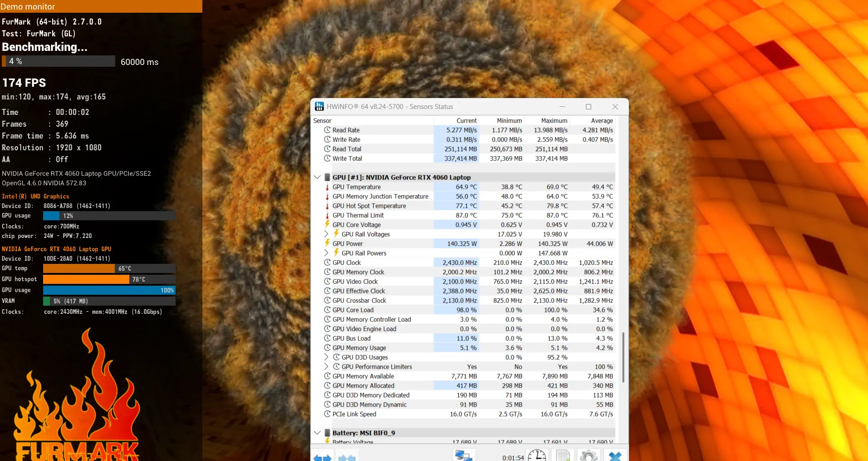This screenshot has width=868, height=461.
Task: Click the thermometer icon beside GPU Hot Spot Temperature
Action: (x=327, y=206)
